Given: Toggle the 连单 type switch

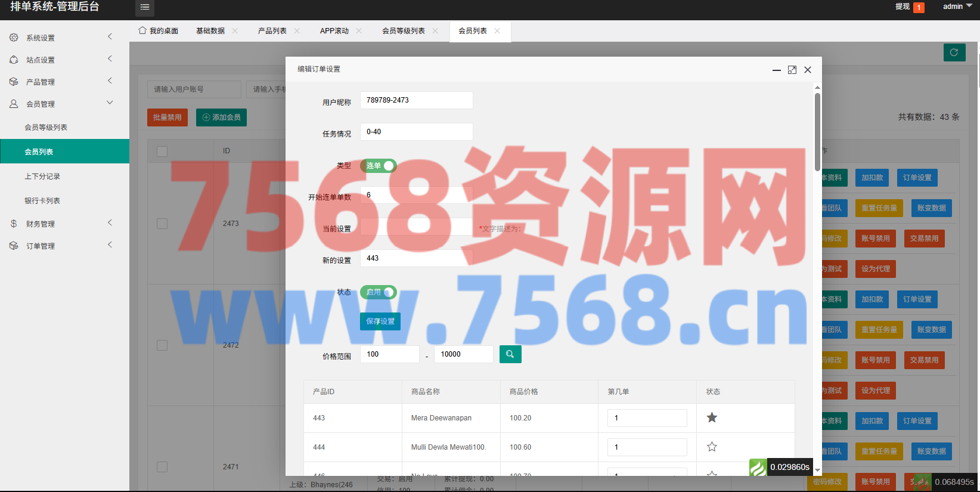Looking at the screenshot, I should (378, 166).
